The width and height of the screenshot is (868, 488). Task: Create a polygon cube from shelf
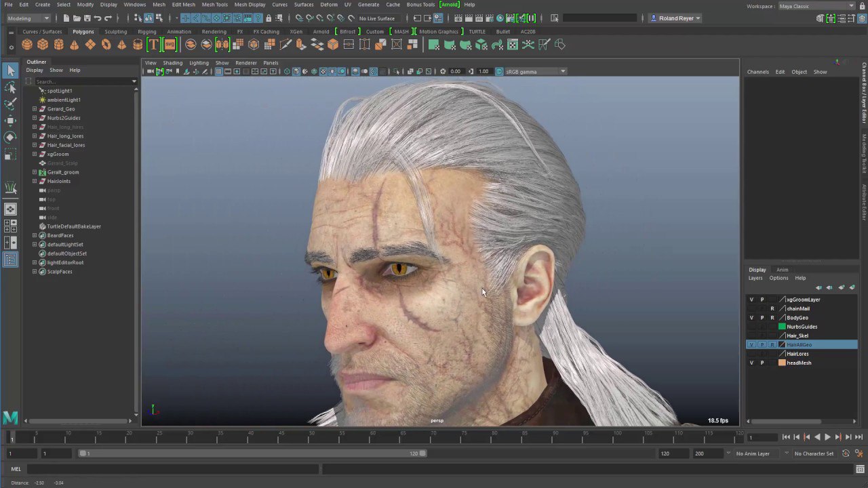click(x=43, y=45)
